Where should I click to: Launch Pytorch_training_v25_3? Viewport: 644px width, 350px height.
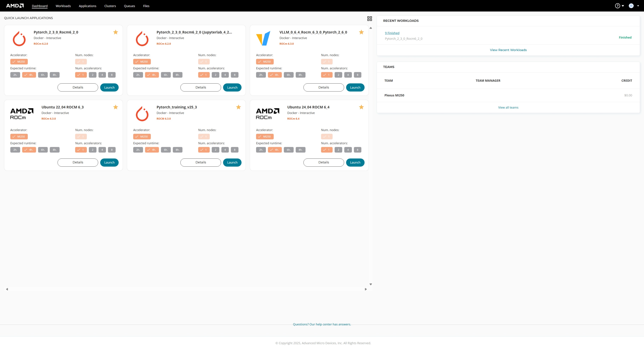(232, 162)
